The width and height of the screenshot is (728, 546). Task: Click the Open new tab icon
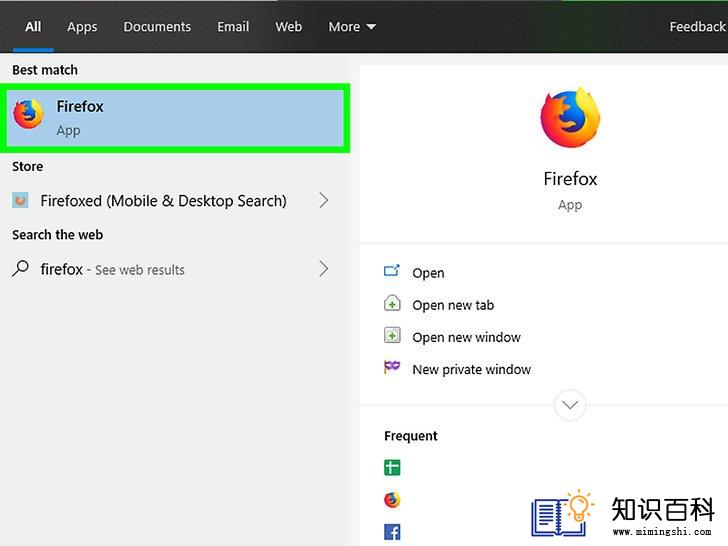(x=392, y=303)
